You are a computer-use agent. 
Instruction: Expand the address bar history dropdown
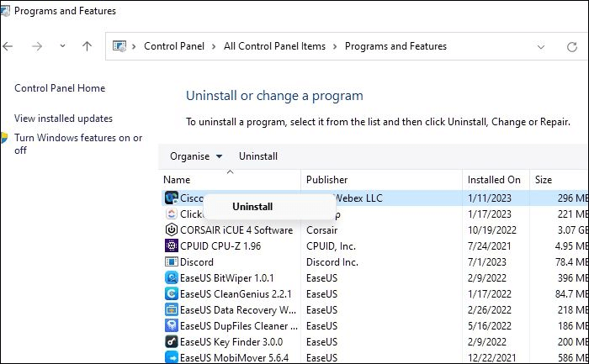click(x=541, y=47)
